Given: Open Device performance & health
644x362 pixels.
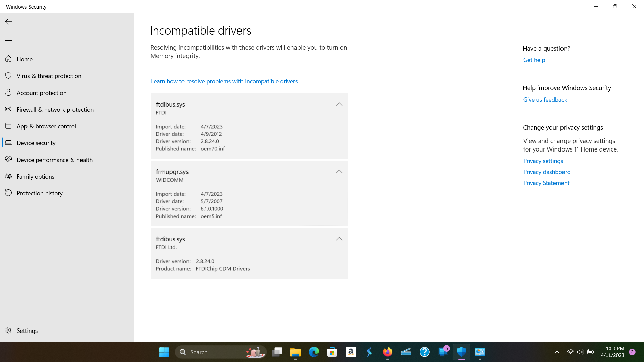Looking at the screenshot, I should pyautogui.click(x=67, y=160).
